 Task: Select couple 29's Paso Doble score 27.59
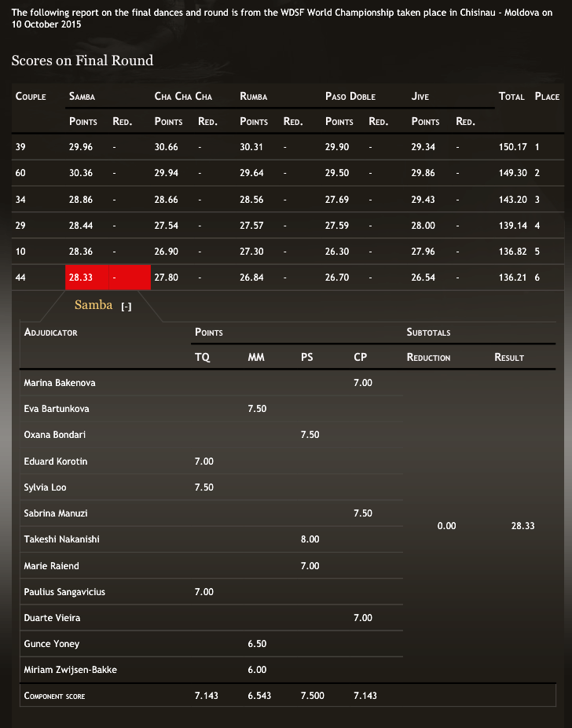tap(337, 226)
